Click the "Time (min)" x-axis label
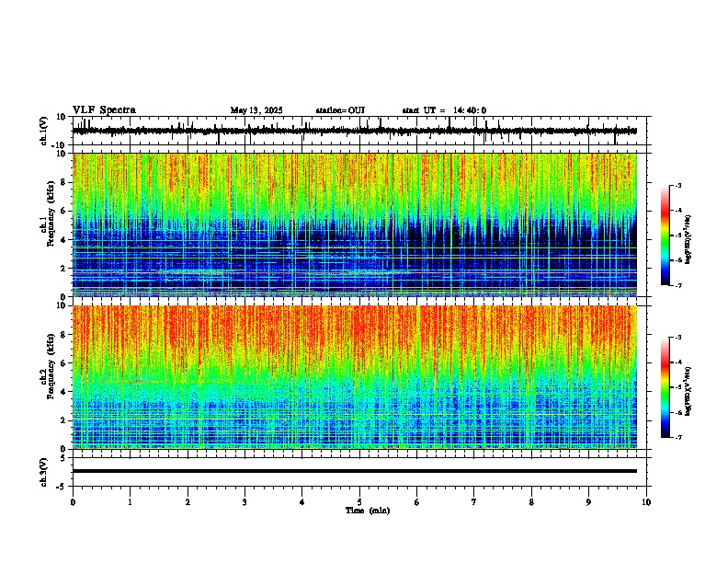 click(x=368, y=511)
